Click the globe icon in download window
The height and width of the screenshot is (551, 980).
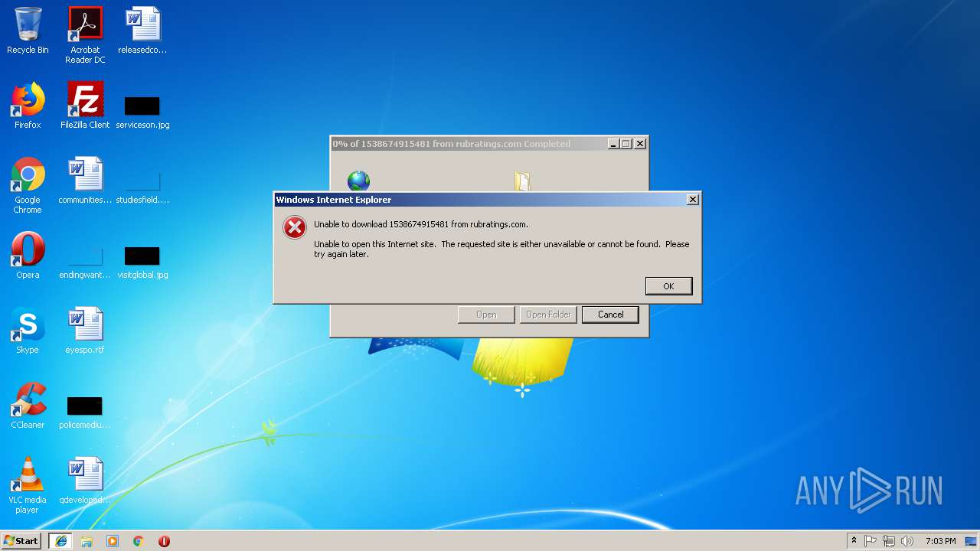pyautogui.click(x=358, y=181)
